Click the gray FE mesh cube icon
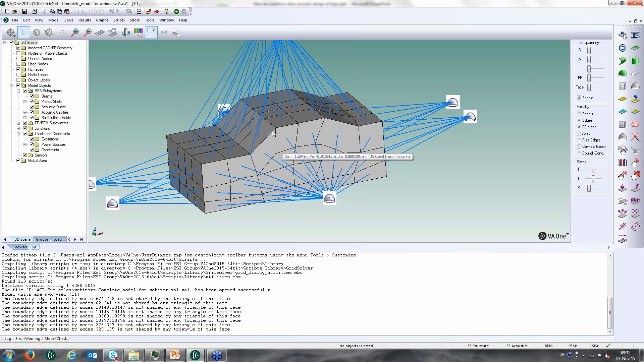The width and height of the screenshot is (644, 362). (622, 124)
